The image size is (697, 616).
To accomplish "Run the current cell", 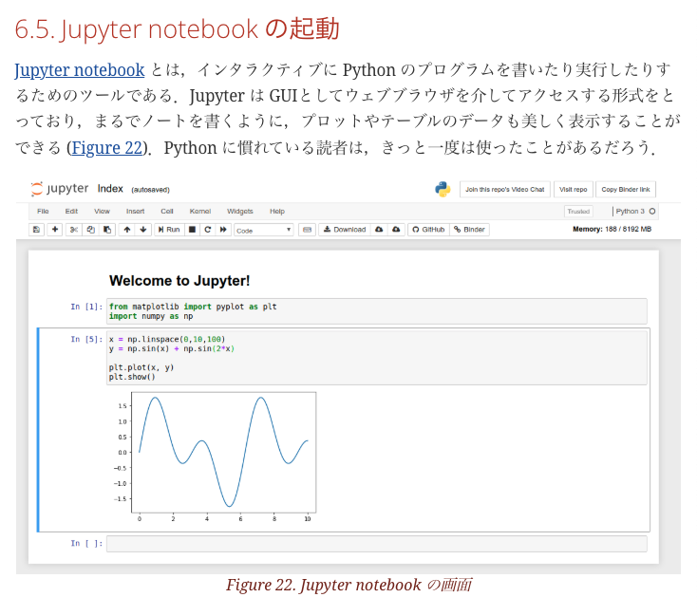I will coord(169,230).
